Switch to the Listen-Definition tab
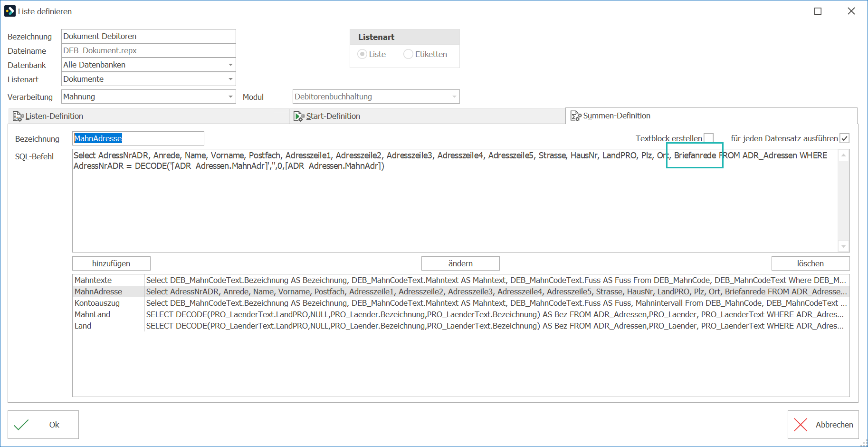 (149, 116)
